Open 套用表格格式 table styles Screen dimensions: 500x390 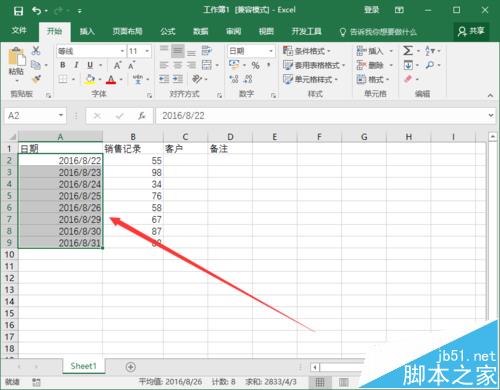(x=314, y=65)
